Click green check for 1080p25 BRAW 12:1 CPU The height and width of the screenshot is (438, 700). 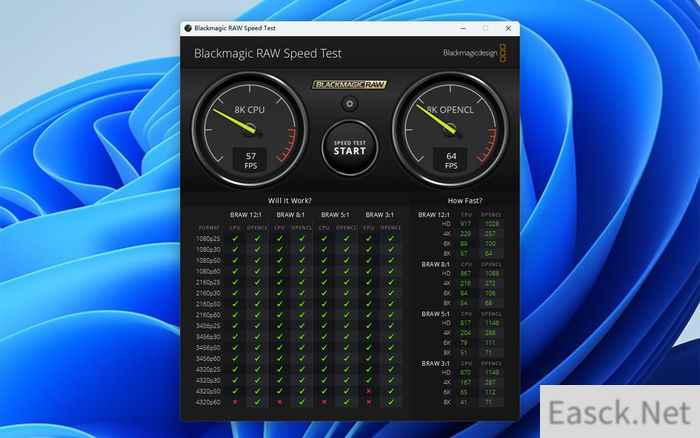(235, 238)
